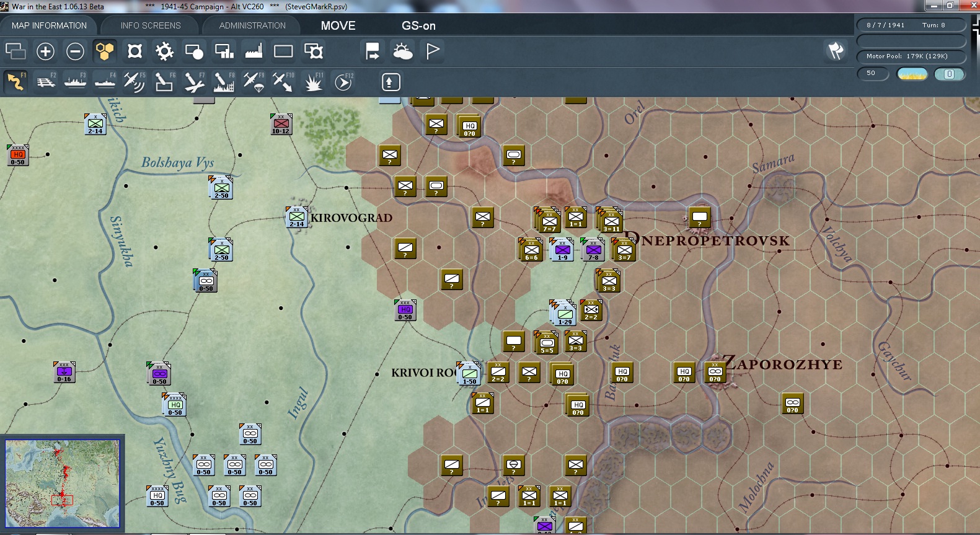
Task: Click the factory icon in the toolbar
Action: [254, 51]
